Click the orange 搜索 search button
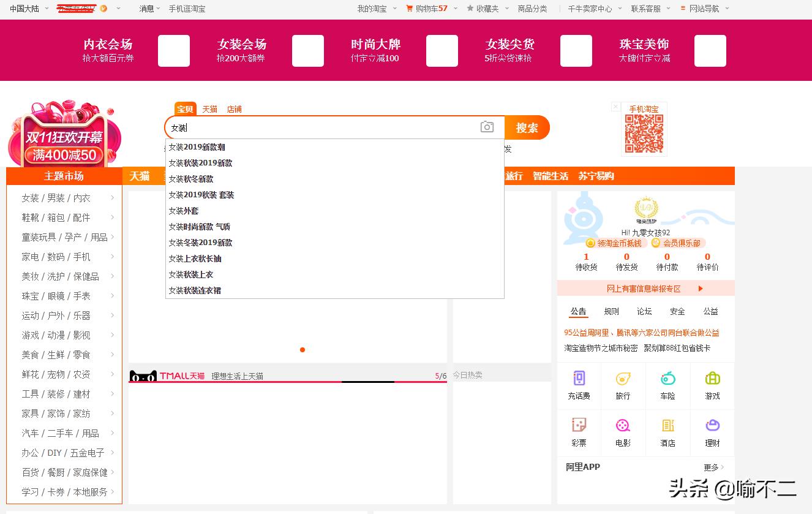Screen dimensions: 812x514 pos(527,128)
